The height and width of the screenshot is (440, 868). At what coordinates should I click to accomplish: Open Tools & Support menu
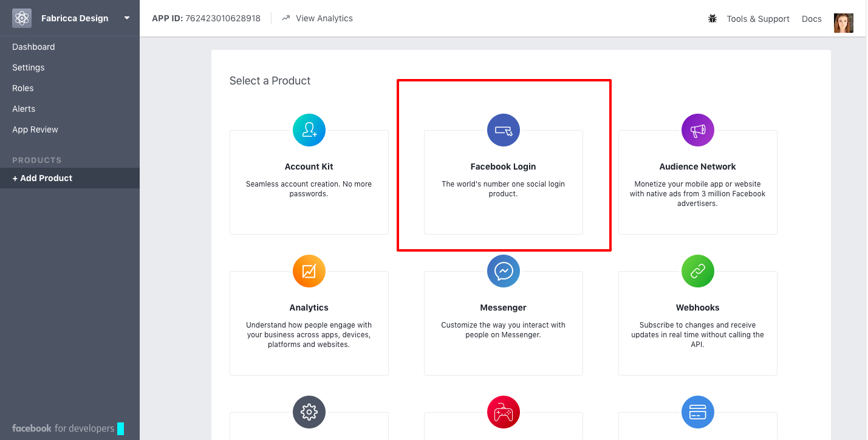coord(757,19)
